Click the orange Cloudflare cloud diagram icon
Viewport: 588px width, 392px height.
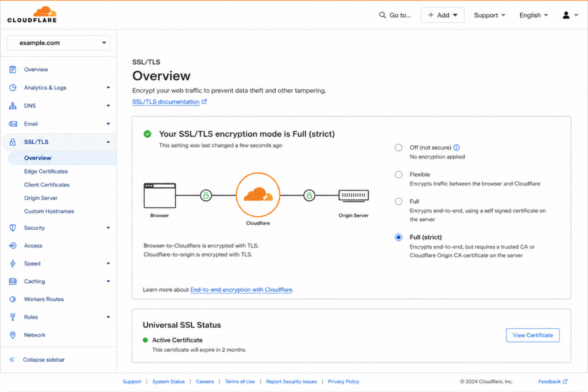(x=258, y=195)
